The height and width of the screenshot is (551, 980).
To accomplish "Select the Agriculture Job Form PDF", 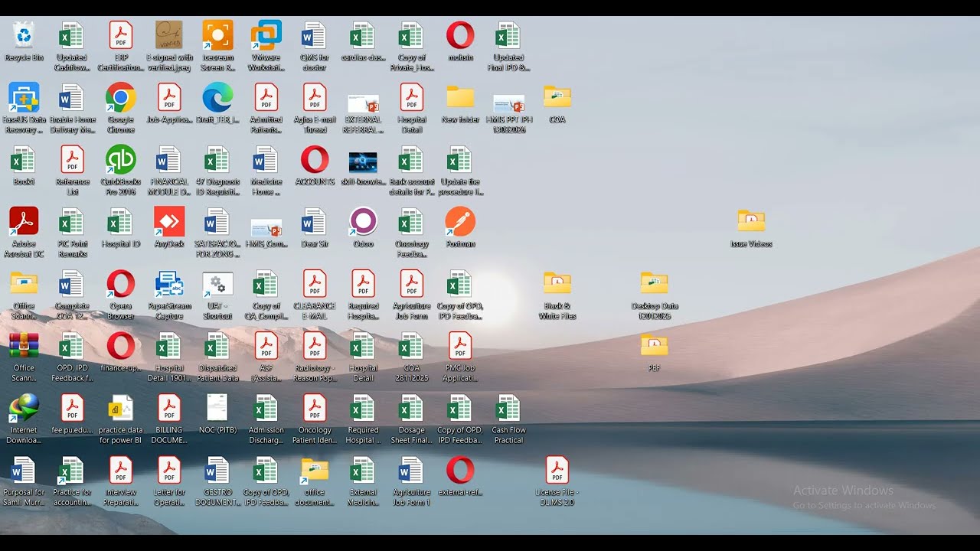I will coord(412,284).
